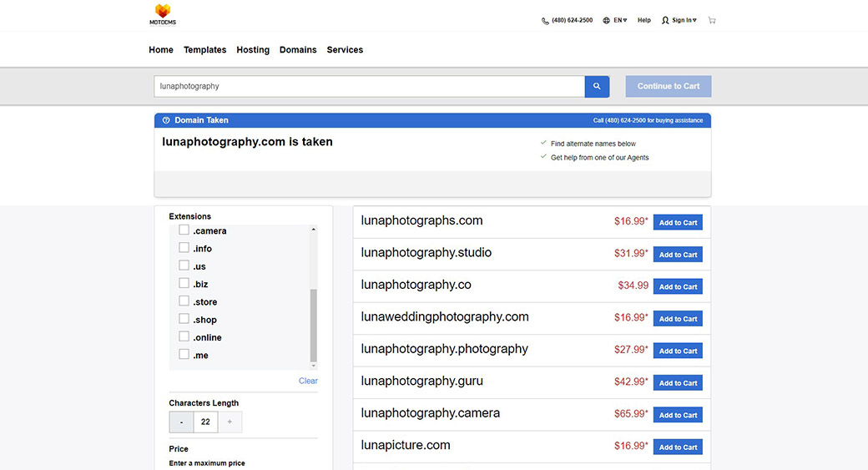Viewport: 868px width, 470px height.
Task: Tick the .online extension checkbox
Action: 184,337
